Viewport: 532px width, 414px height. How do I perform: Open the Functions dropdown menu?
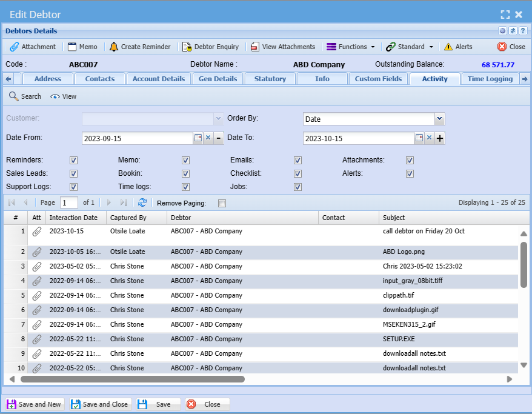[351, 47]
